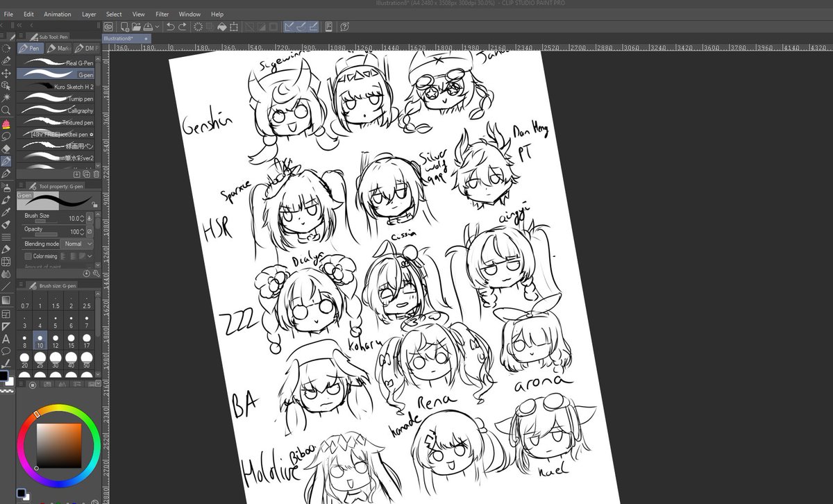Open the Filter menu
This screenshot has height=504, width=833.
(x=162, y=14)
